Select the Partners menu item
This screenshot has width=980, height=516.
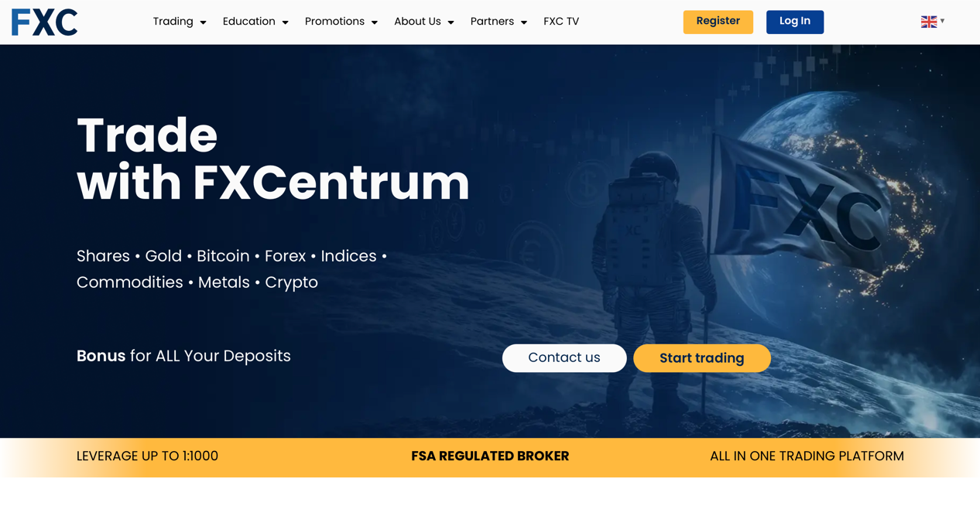click(x=492, y=22)
